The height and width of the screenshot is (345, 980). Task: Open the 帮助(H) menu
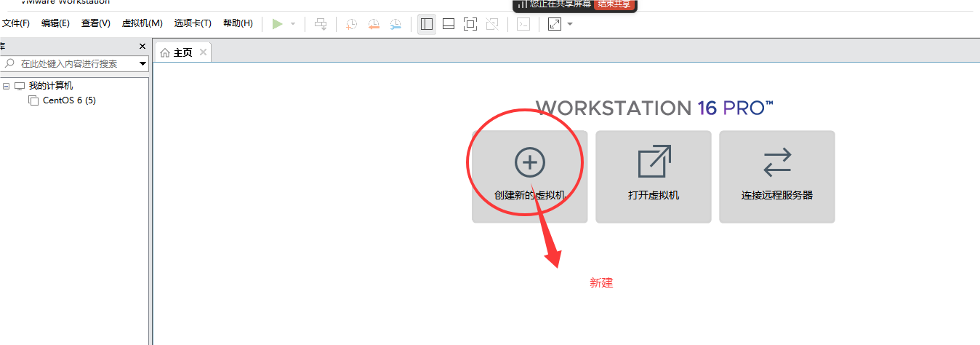pyautogui.click(x=238, y=23)
